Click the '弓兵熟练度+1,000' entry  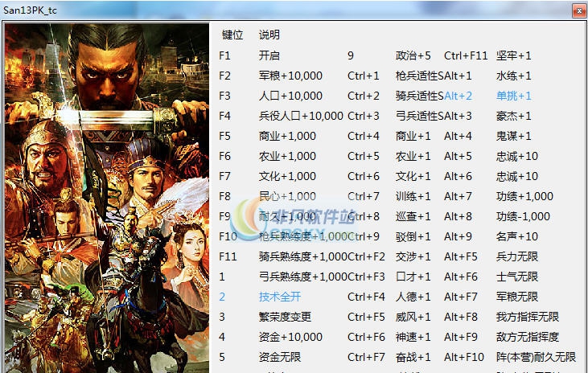[x=303, y=277]
